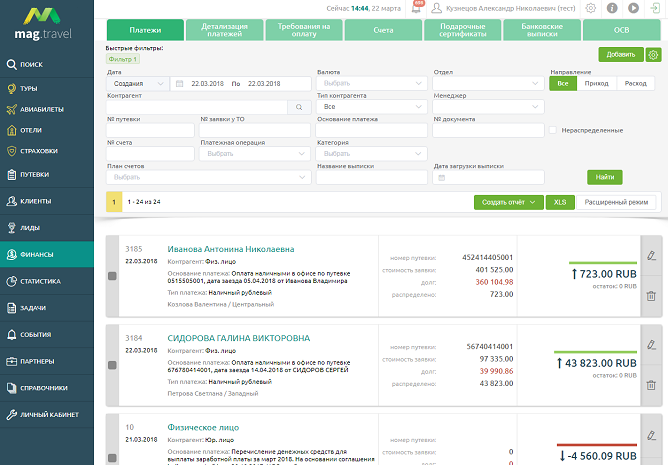The image size is (668, 465).
Task: Switch to the Банковские выписки tab
Action: (x=538, y=30)
